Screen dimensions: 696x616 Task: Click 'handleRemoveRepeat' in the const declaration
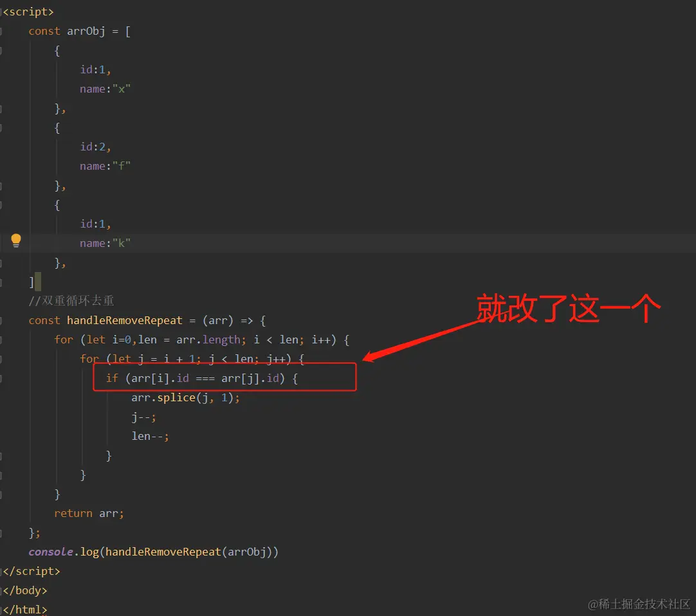[x=125, y=320]
